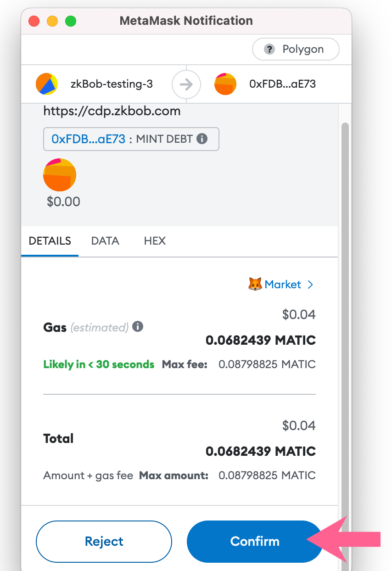Click the arrow icon between sender and recipient
The image size is (392, 571).
click(186, 84)
